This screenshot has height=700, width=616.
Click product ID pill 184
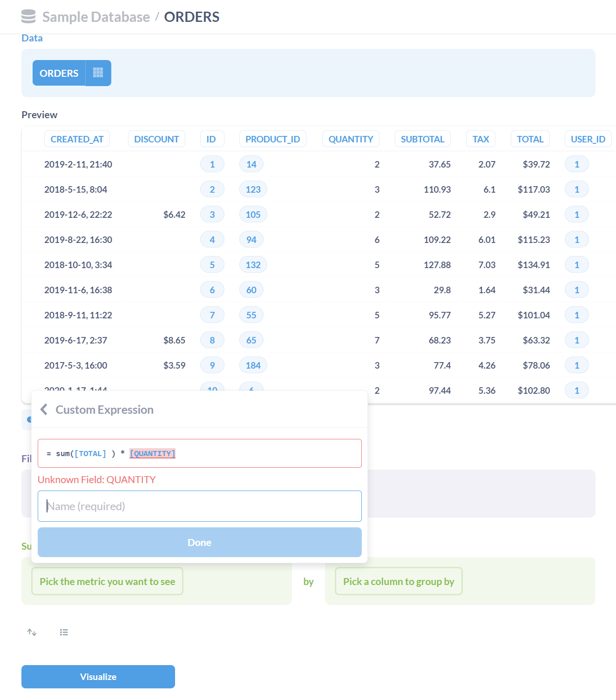click(x=253, y=365)
